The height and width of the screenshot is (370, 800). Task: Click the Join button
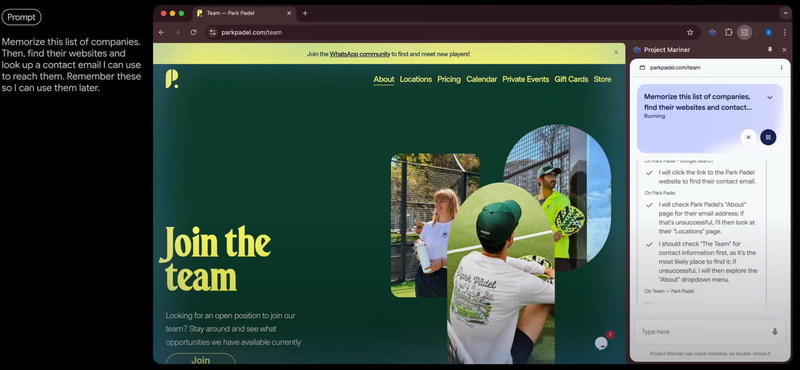pos(201,359)
